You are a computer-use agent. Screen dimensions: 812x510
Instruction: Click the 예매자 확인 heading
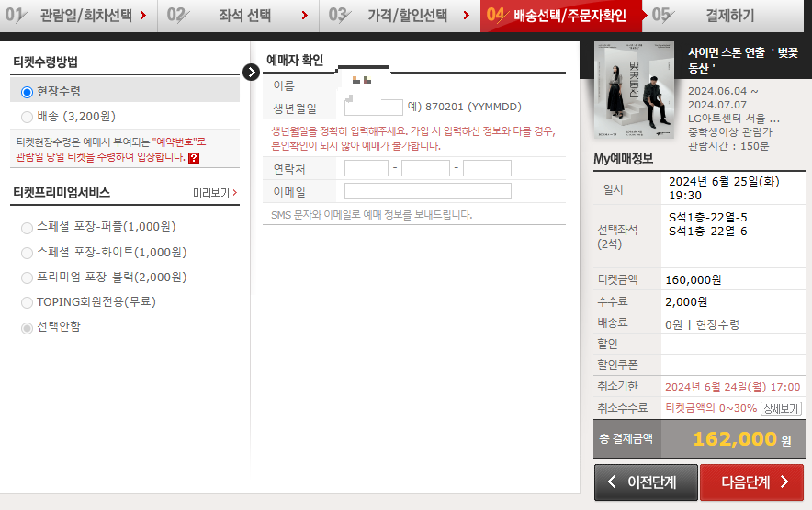pyautogui.click(x=295, y=60)
